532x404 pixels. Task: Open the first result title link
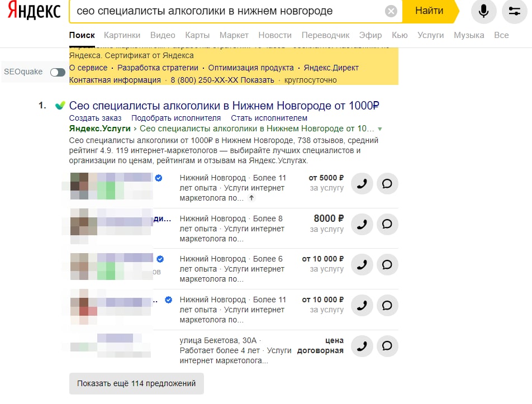224,106
